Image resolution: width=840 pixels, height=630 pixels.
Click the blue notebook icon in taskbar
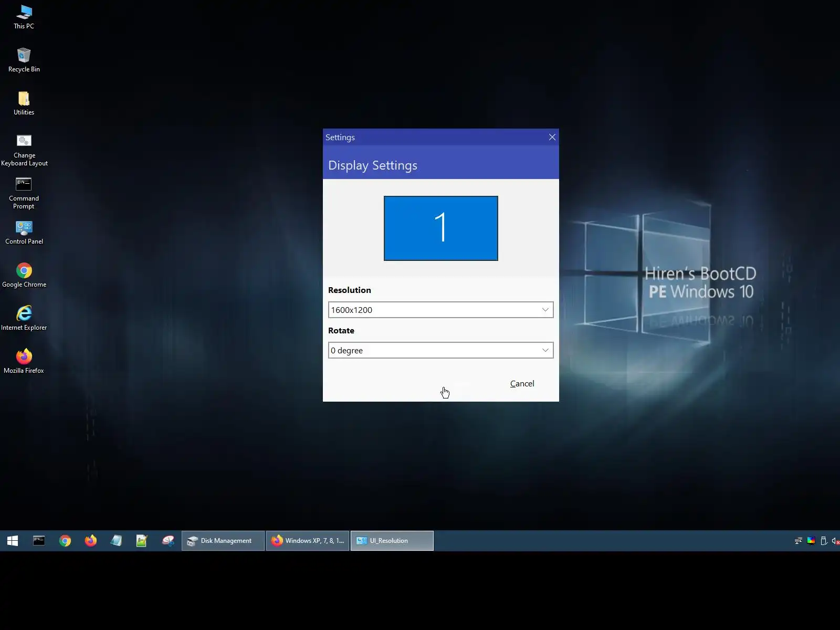[116, 541]
